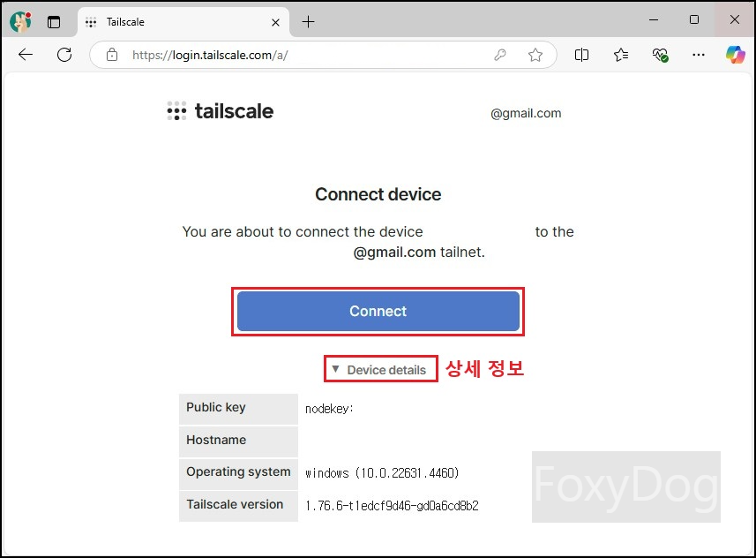Open the Favorites list icon
The width and height of the screenshot is (756, 558).
point(621,55)
